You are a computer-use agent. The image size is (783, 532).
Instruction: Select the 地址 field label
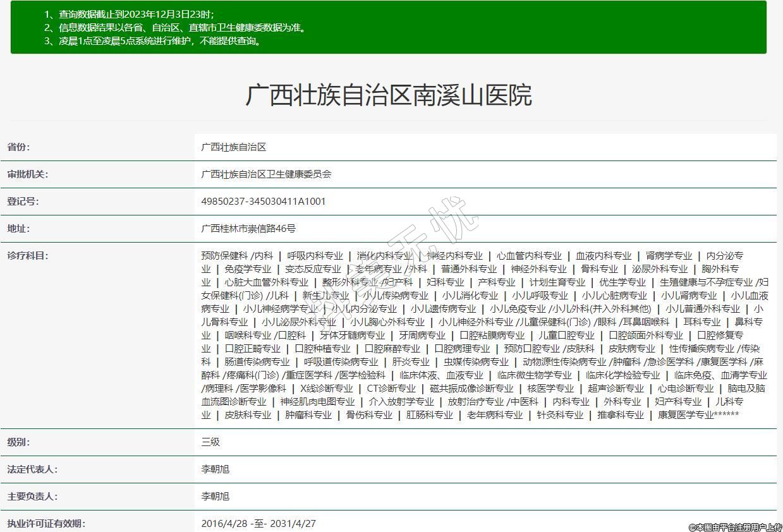[18, 229]
